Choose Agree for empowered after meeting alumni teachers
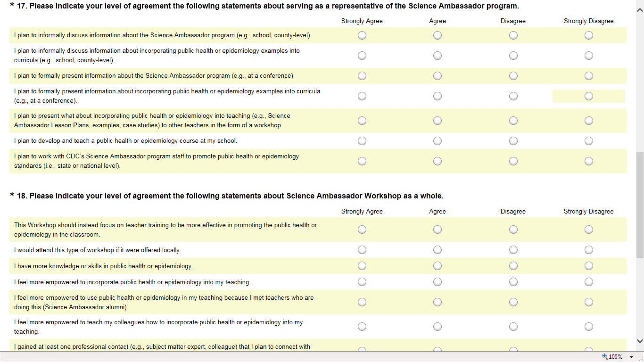 pyautogui.click(x=438, y=302)
